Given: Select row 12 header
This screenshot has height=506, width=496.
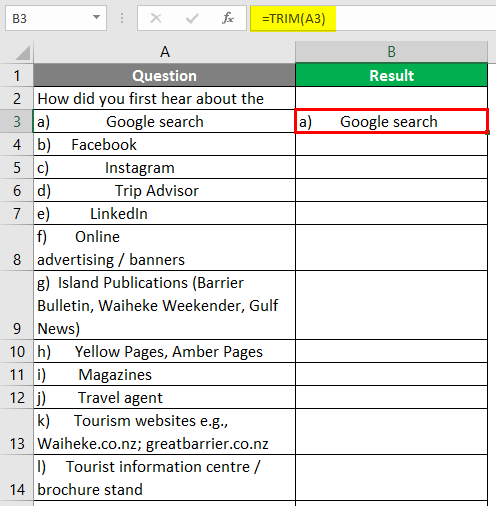Looking at the screenshot, I should [17, 397].
